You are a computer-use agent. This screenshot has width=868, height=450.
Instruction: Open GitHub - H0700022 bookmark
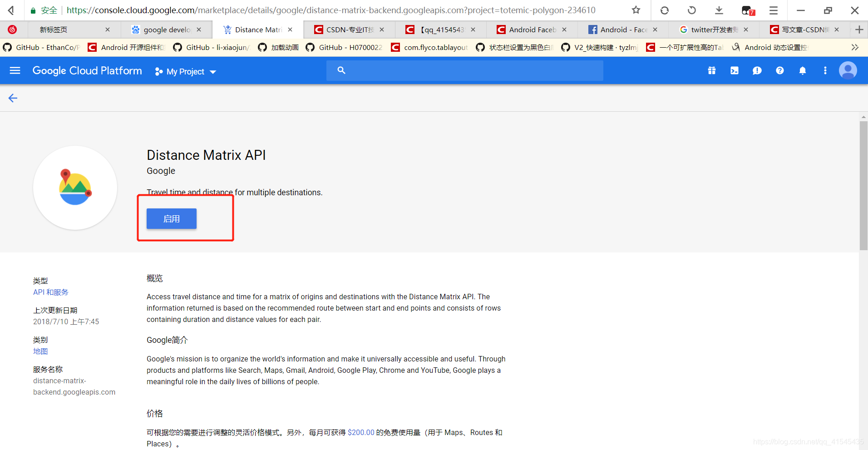[x=344, y=47]
